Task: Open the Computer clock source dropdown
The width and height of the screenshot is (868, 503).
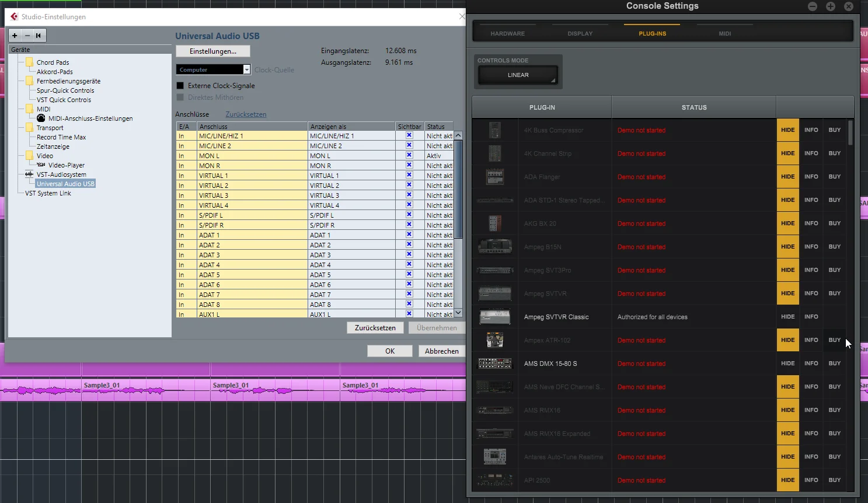Action: click(x=213, y=69)
